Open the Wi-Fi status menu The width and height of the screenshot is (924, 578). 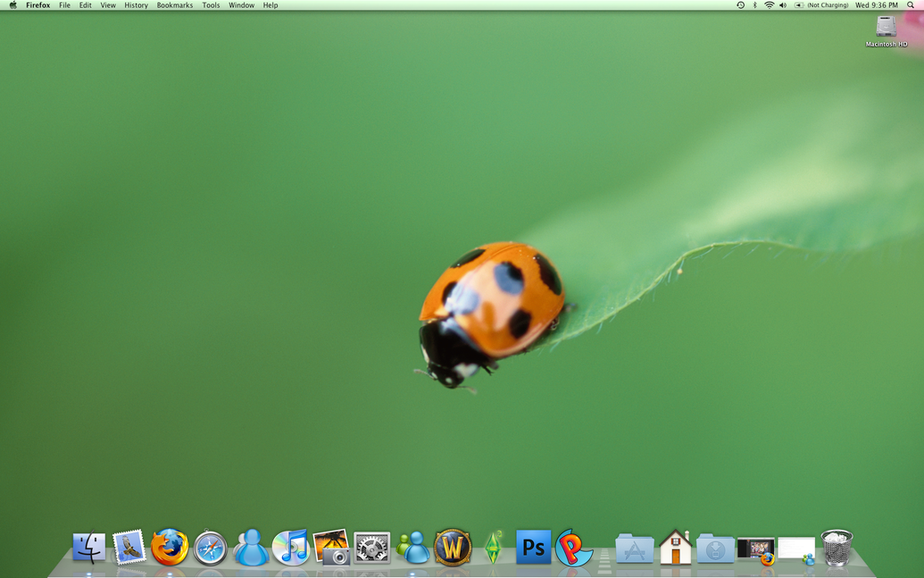pos(769,5)
